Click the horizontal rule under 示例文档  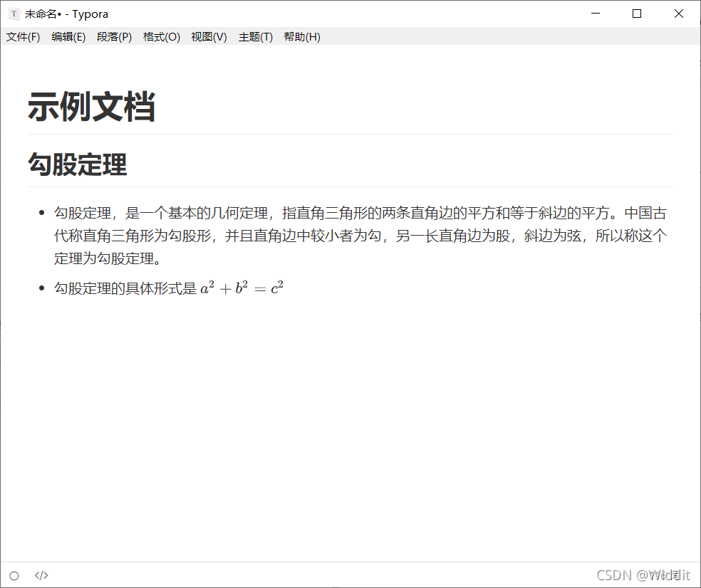[349, 134]
